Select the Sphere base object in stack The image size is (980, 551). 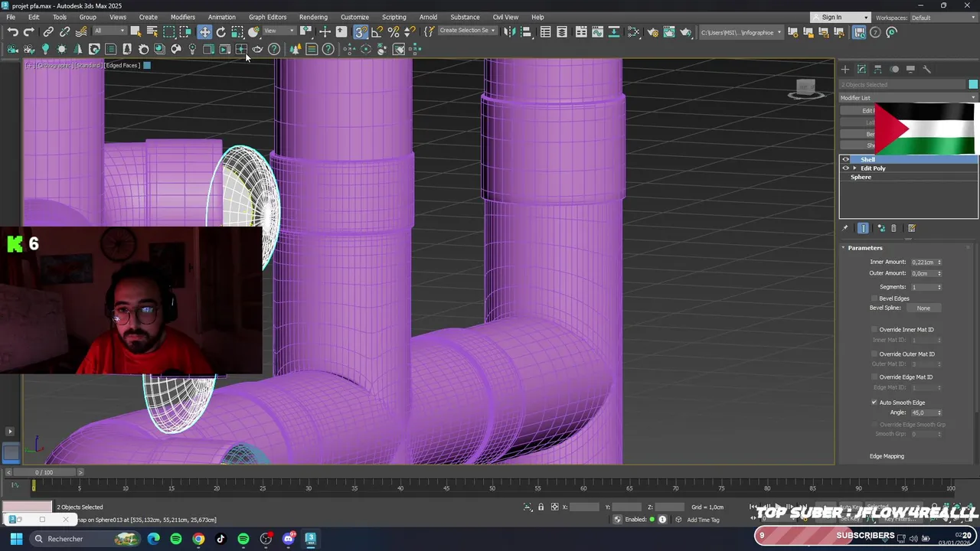click(x=861, y=178)
